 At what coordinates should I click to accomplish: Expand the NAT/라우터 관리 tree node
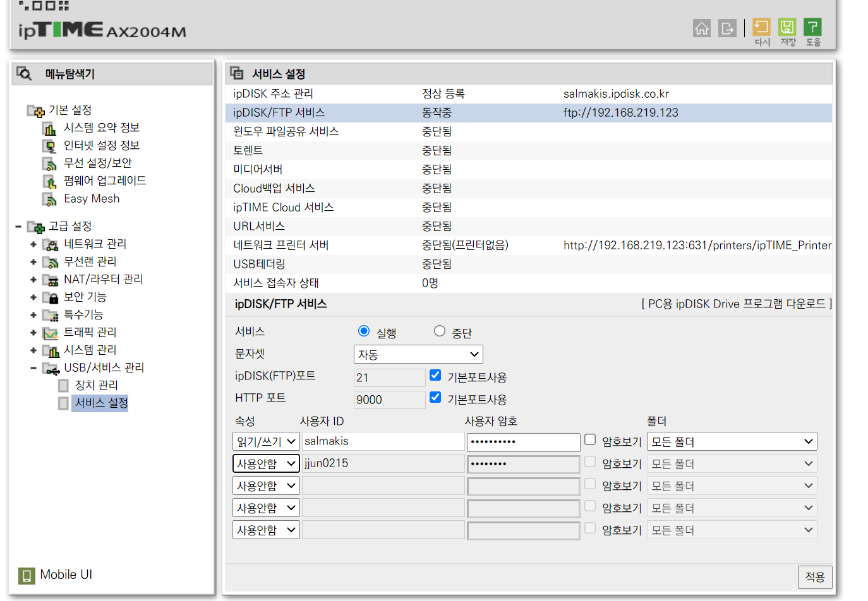[33, 280]
